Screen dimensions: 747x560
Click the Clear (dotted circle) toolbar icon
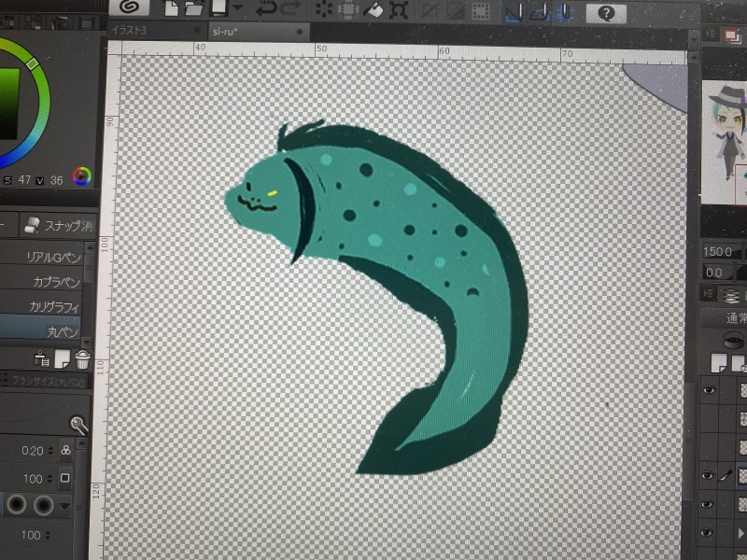pos(324,9)
